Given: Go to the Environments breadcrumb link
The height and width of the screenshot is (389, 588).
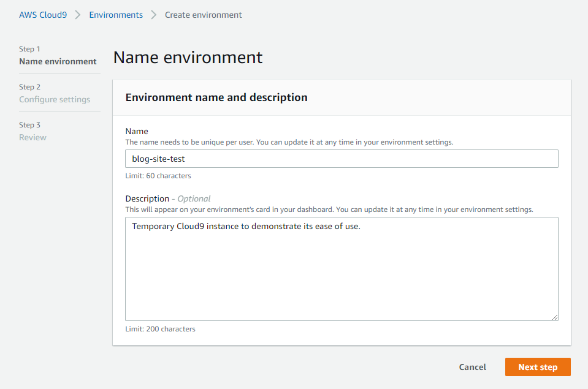Looking at the screenshot, I should pos(116,15).
